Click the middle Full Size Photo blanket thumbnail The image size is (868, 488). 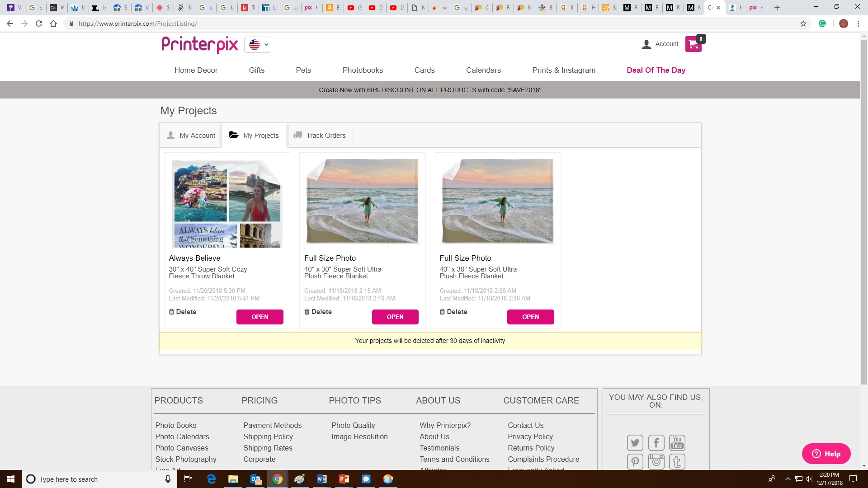[x=362, y=201]
